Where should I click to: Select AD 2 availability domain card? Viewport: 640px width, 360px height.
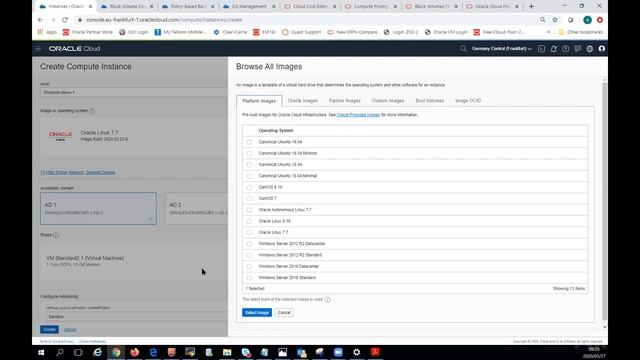196,209
